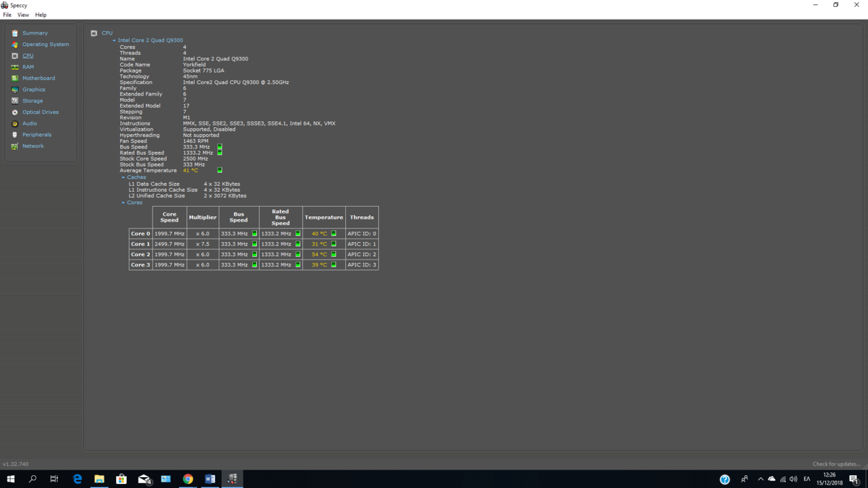This screenshot has width=868, height=488.
Task: Select the APIC ID: 3 cell
Action: [x=362, y=265]
